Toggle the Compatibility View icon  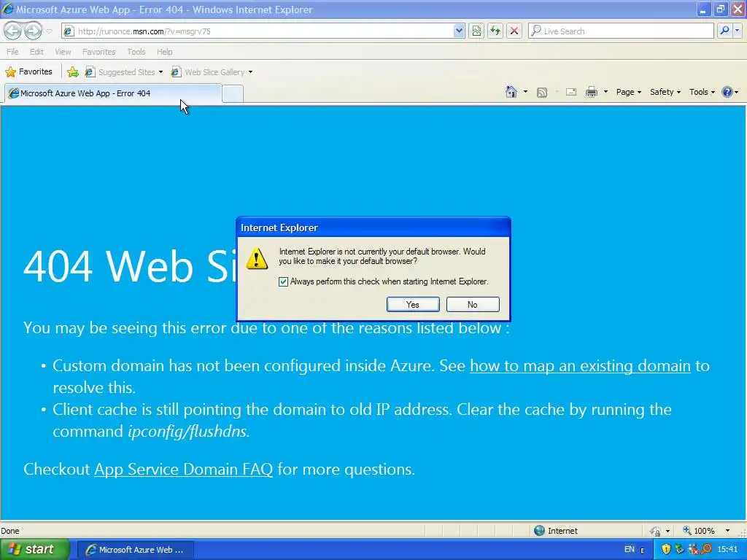pos(476,31)
